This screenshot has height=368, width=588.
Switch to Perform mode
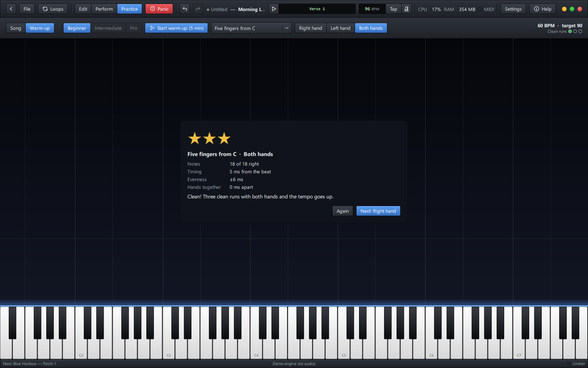coord(104,9)
